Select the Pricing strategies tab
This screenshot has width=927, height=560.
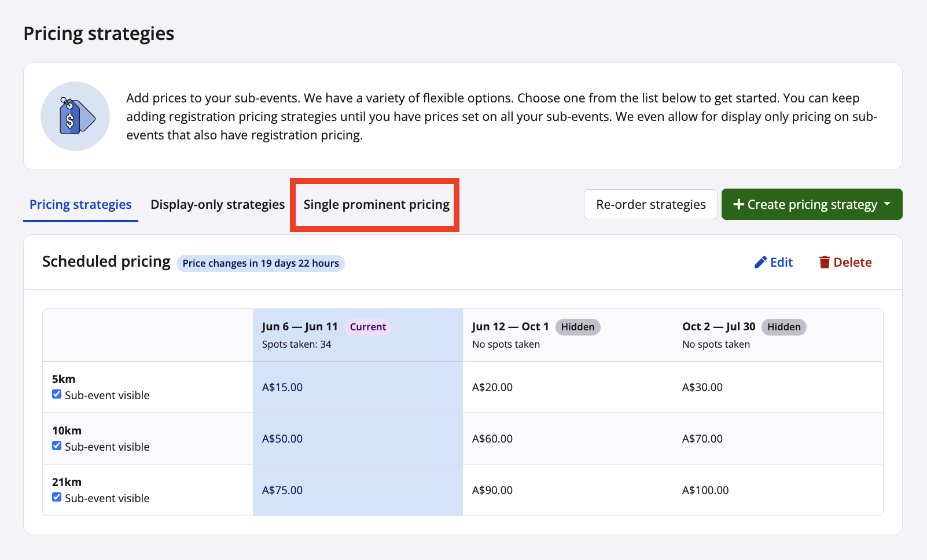coord(80,205)
